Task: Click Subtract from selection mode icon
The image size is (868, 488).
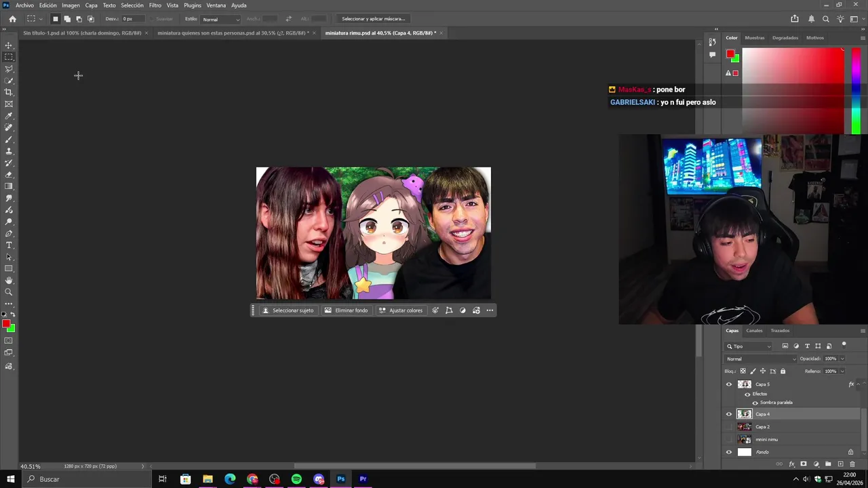Action: point(79,19)
